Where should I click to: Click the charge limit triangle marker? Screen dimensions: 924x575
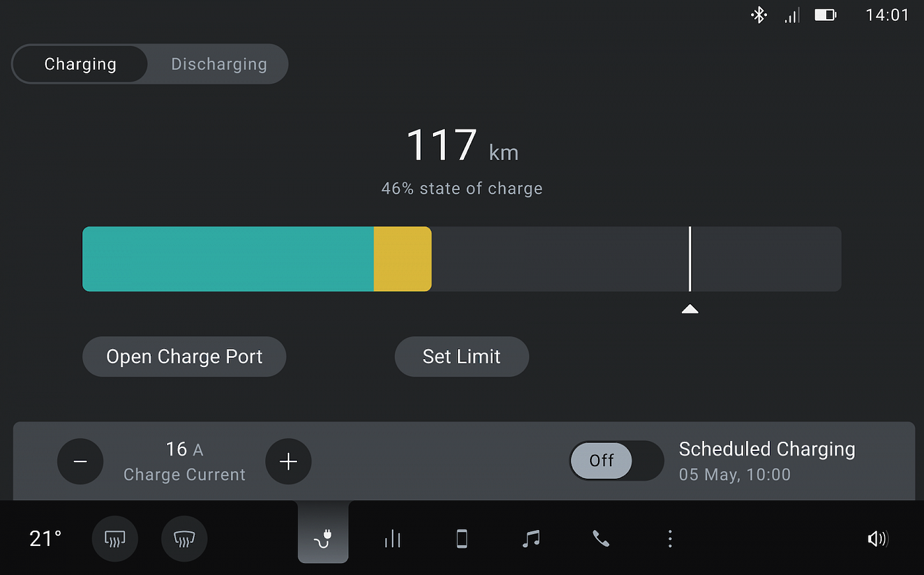pos(690,309)
